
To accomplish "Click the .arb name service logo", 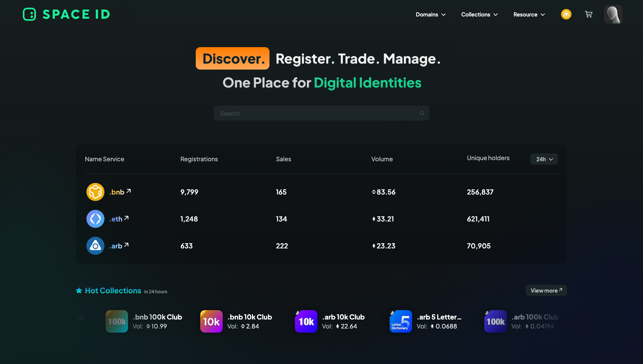I will click(x=95, y=246).
